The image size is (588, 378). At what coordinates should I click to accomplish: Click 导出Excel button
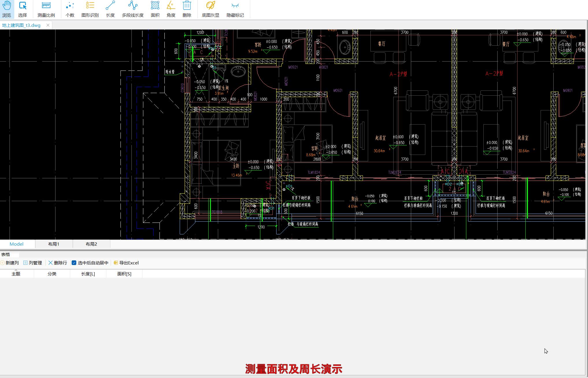[126, 263]
